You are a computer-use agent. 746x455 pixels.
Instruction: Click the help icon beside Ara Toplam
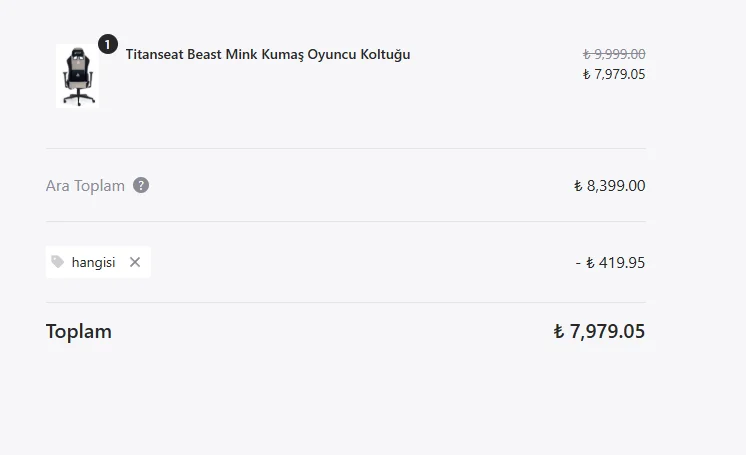pyautogui.click(x=141, y=185)
